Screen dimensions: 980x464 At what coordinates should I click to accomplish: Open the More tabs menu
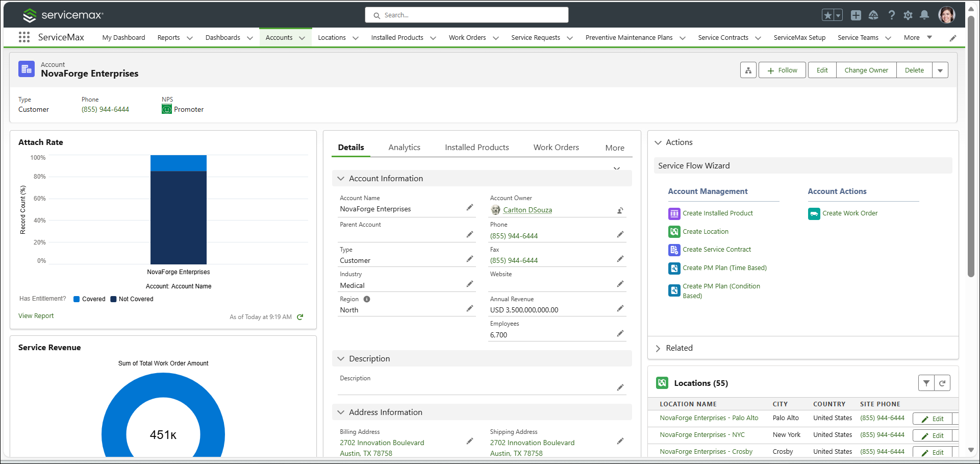coord(615,148)
